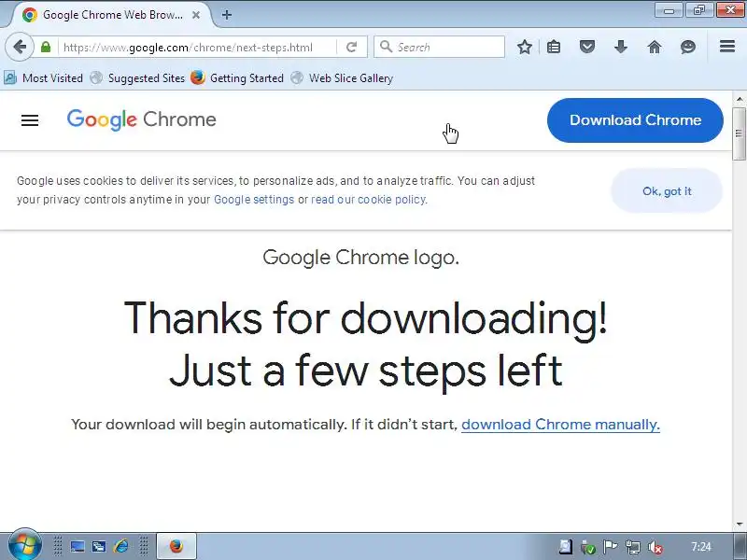Screen dimensions: 747x560
Task: Click the scrollbar down arrow
Action: click(x=740, y=525)
